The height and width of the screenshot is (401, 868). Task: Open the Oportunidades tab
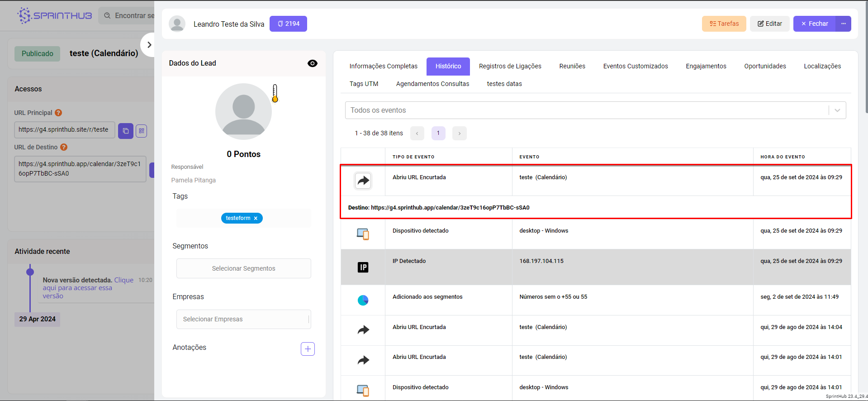[764, 66]
